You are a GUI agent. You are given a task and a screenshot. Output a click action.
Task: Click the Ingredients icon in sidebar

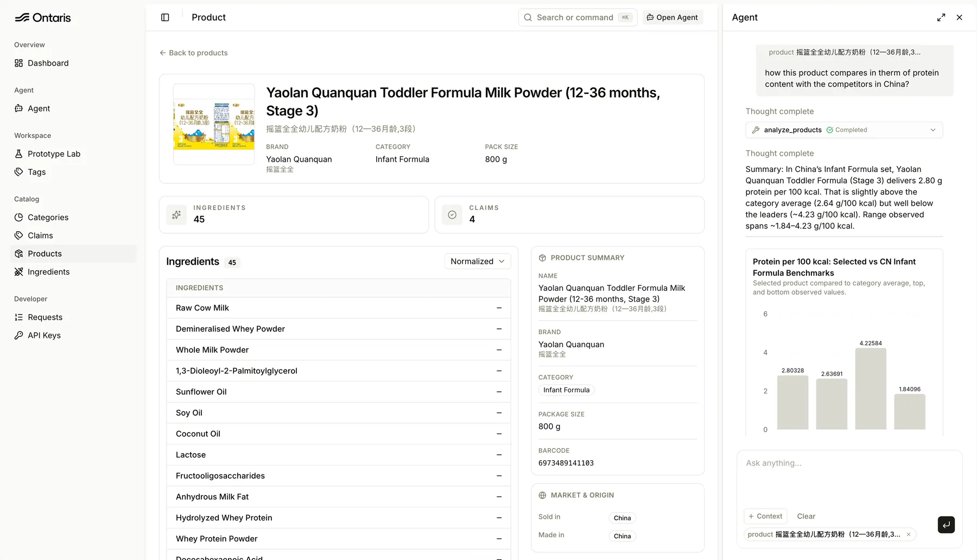(18, 272)
